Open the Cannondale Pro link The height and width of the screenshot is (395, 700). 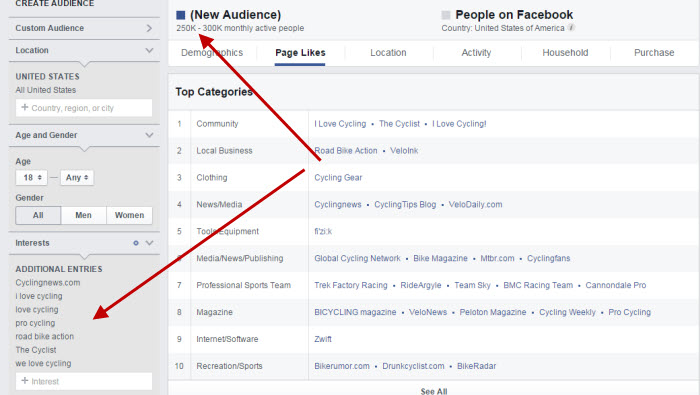(x=616, y=285)
